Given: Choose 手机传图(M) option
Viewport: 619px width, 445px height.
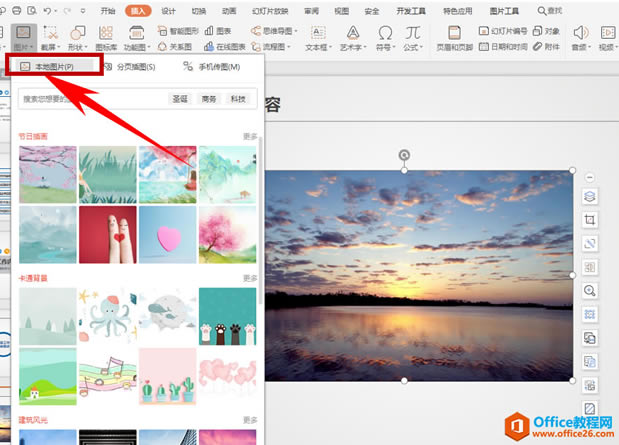Looking at the screenshot, I should coord(212,67).
